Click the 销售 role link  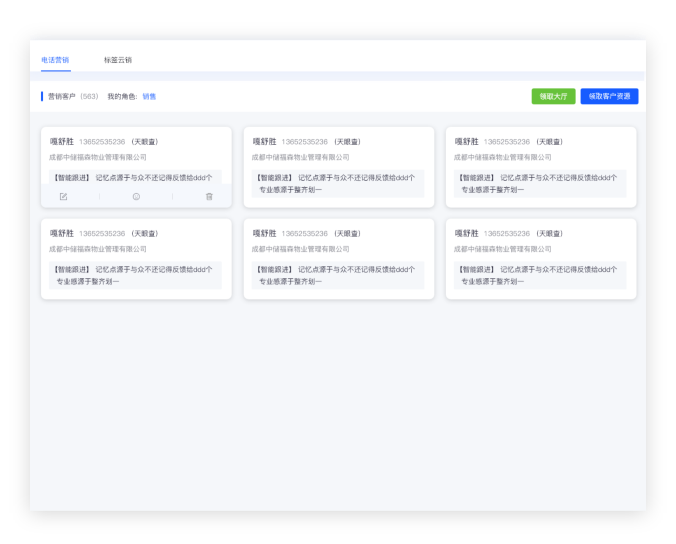click(x=149, y=97)
